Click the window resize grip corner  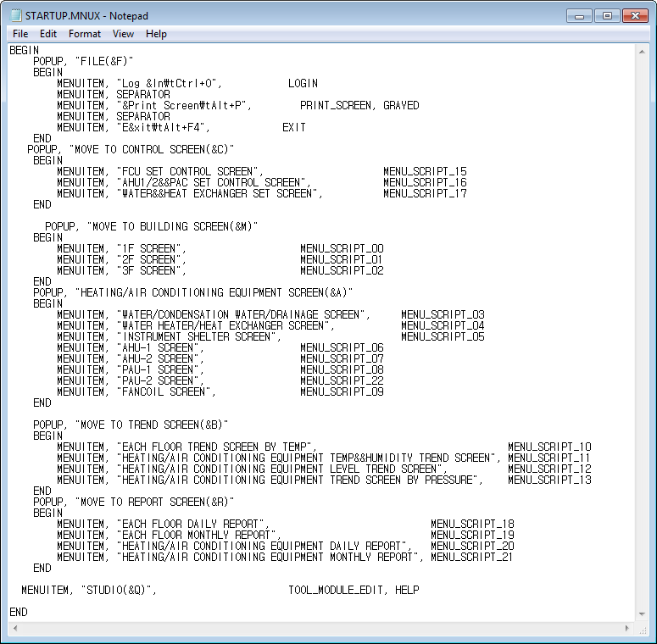pos(643,629)
